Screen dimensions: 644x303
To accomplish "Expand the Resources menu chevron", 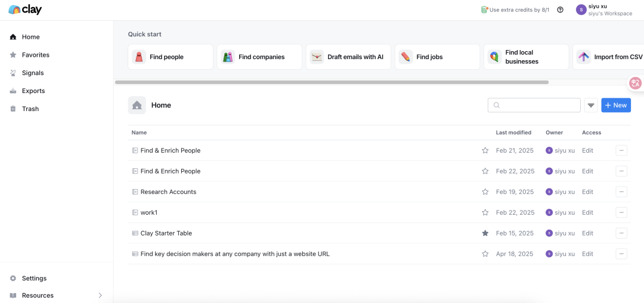I will point(100,295).
